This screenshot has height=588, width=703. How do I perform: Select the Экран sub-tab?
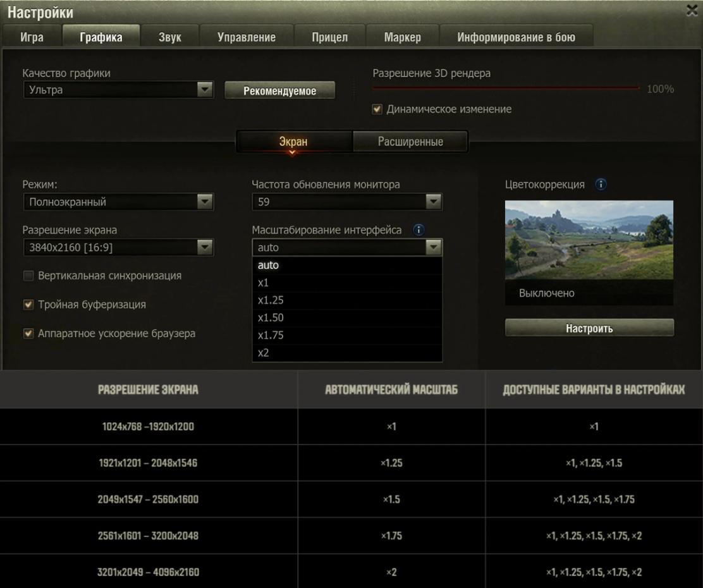click(x=294, y=141)
